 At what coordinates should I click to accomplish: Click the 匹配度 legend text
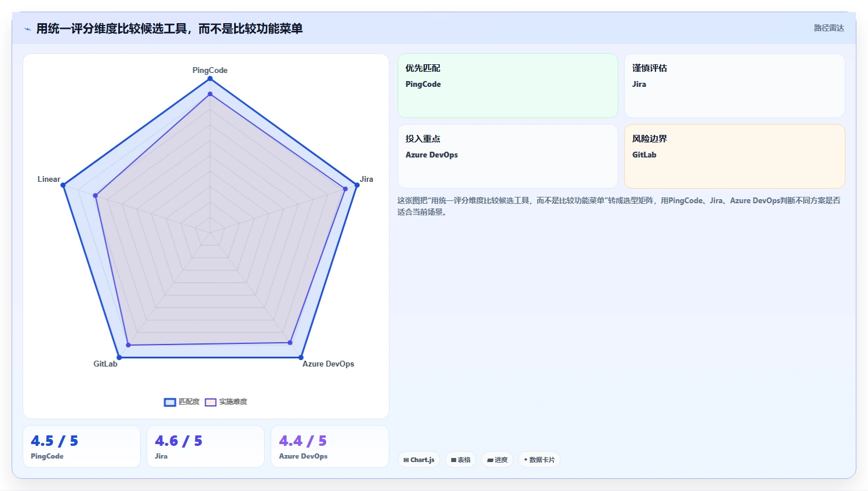[x=189, y=402]
